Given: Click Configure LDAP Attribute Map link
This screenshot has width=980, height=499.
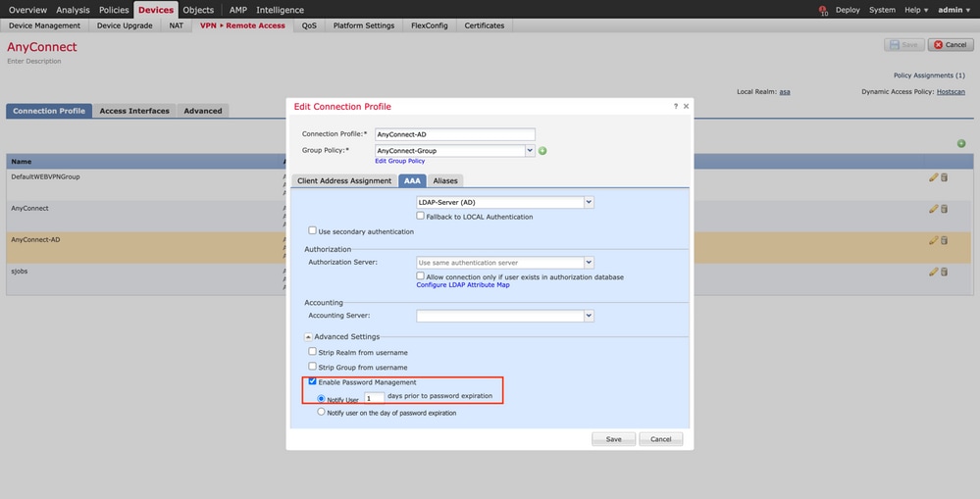Looking at the screenshot, I should pos(462,284).
